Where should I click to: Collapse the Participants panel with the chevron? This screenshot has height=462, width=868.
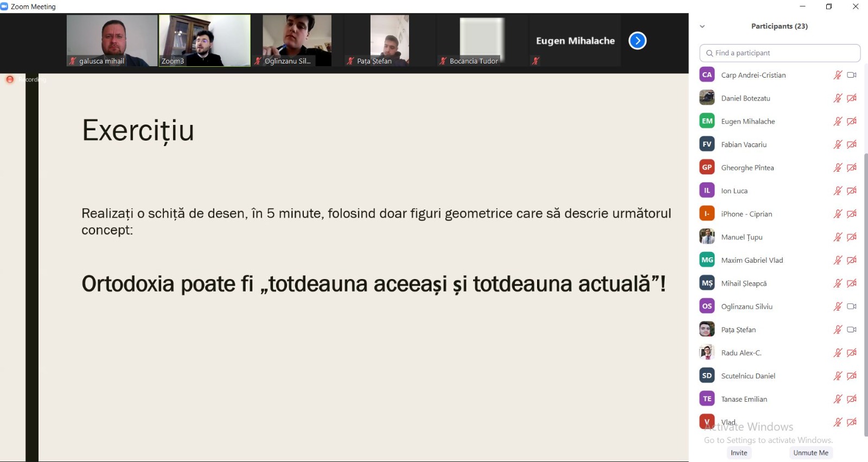point(703,26)
